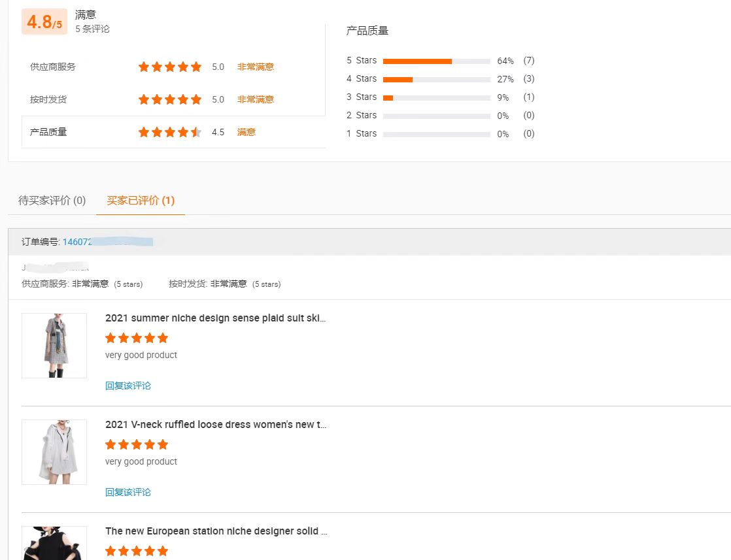Open white V-neck dress product thumbnail

(54, 452)
